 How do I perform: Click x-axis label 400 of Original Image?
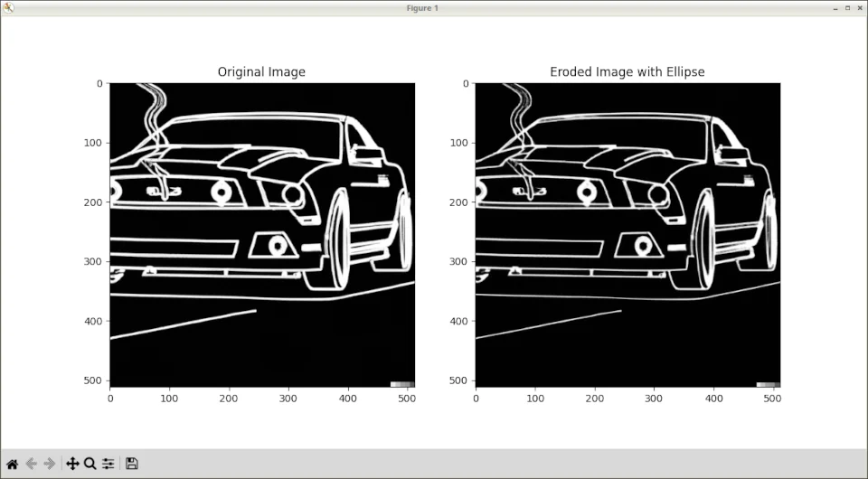click(x=347, y=399)
